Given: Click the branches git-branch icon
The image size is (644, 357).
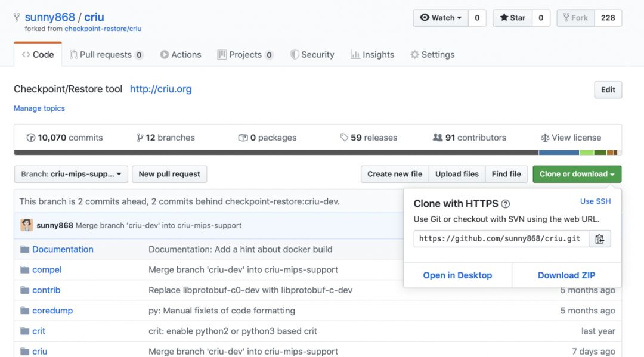Looking at the screenshot, I should point(140,138).
